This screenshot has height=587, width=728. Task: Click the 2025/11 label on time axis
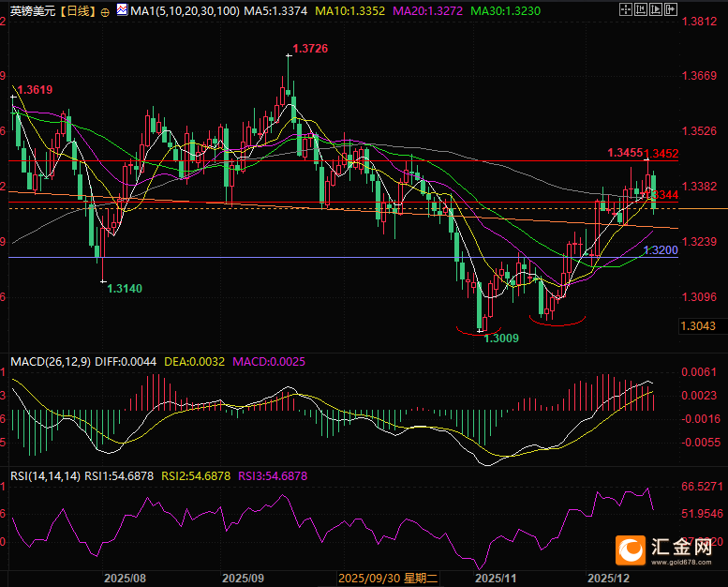pyautogui.click(x=492, y=579)
